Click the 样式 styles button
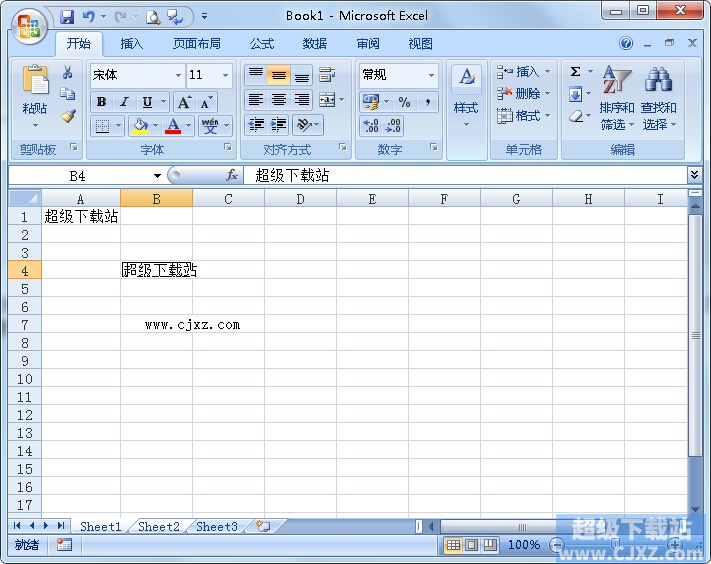This screenshot has width=711, height=564. (x=466, y=100)
